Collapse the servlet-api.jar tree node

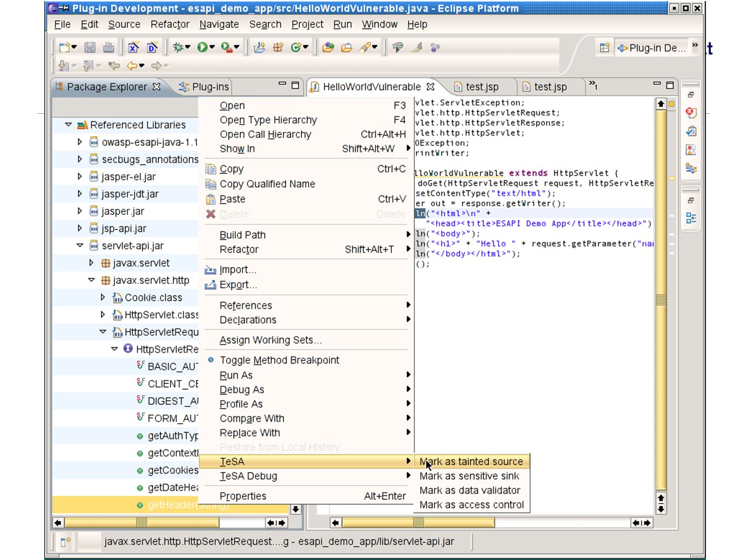[80, 246]
